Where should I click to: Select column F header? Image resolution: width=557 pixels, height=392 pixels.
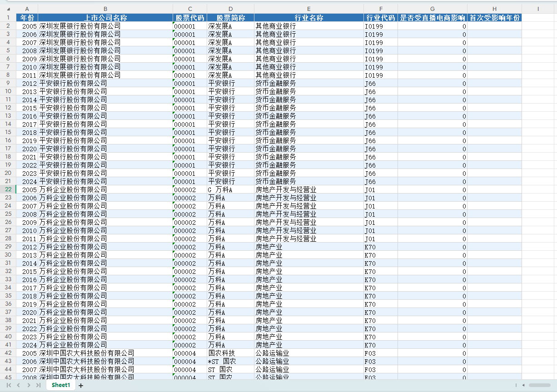[x=381, y=9]
